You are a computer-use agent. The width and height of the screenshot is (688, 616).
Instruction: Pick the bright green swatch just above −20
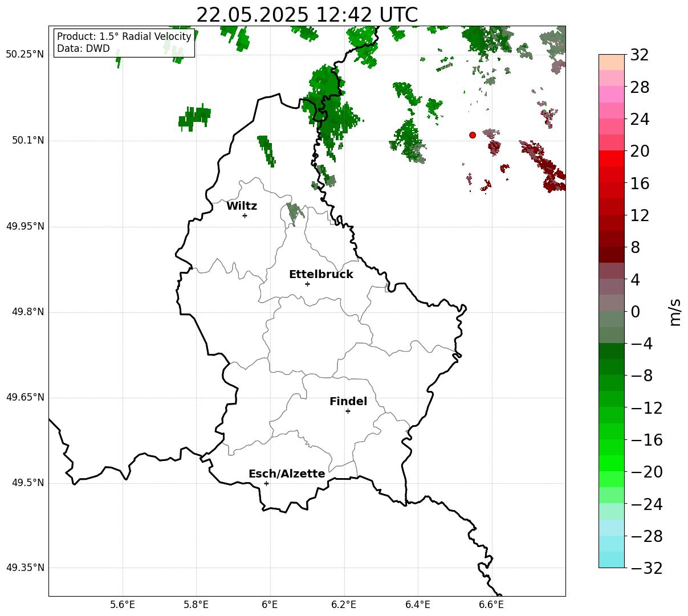click(612, 463)
